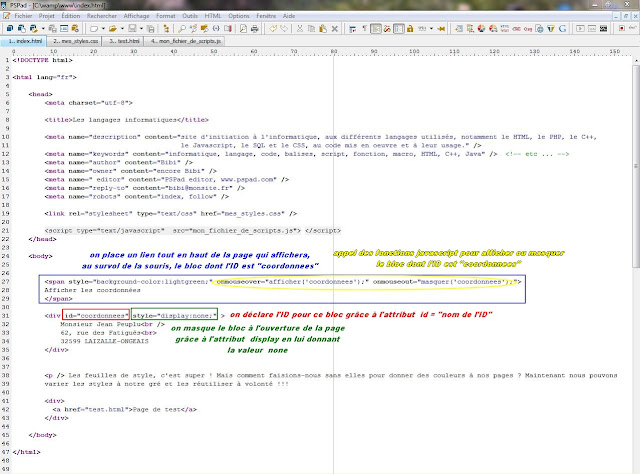The height and width of the screenshot is (474, 640).
Task: Open the Outils menu
Action: coord(190,16)
